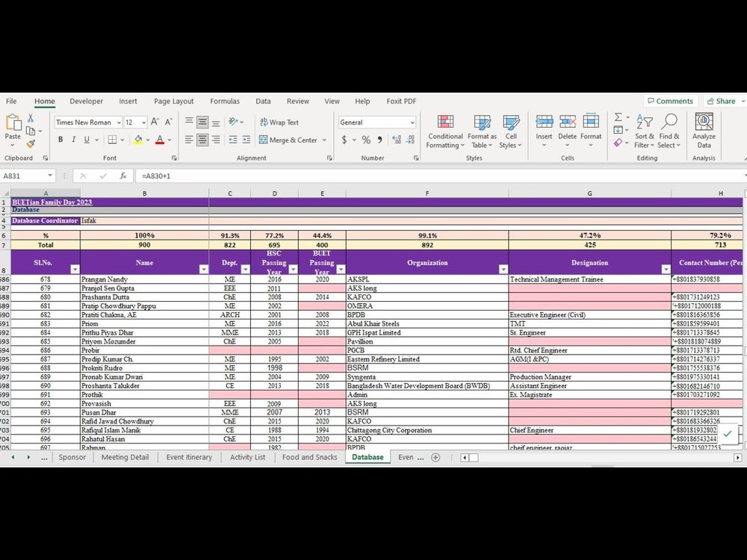Open the Dept. column filter dropdown
Image resolution: width=747 pixels, height=560 pixels.
[x=245, y=270]
